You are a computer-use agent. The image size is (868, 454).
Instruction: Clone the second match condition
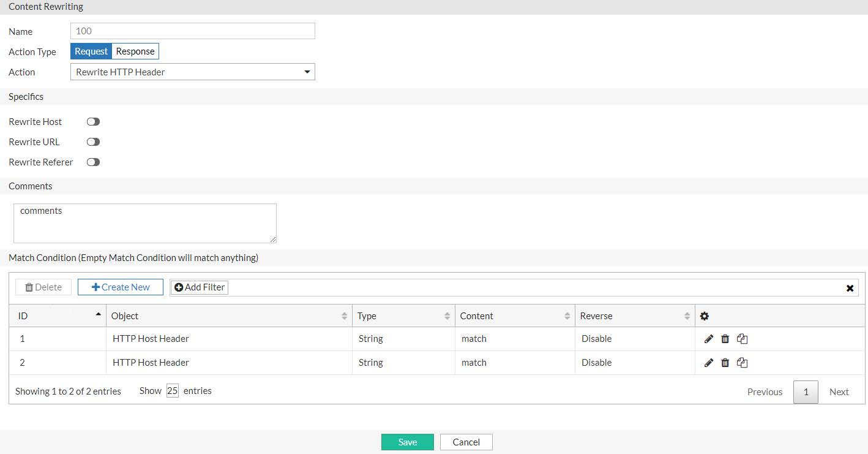point(742,362)
